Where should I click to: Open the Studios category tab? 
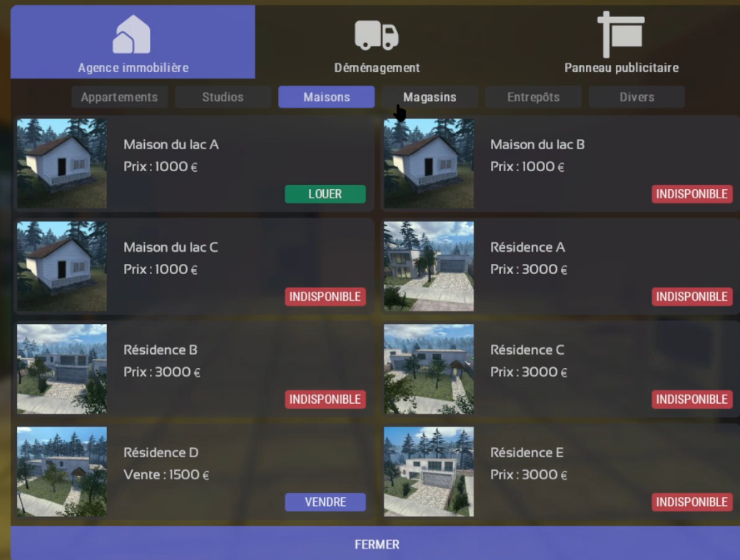(223, 97)
